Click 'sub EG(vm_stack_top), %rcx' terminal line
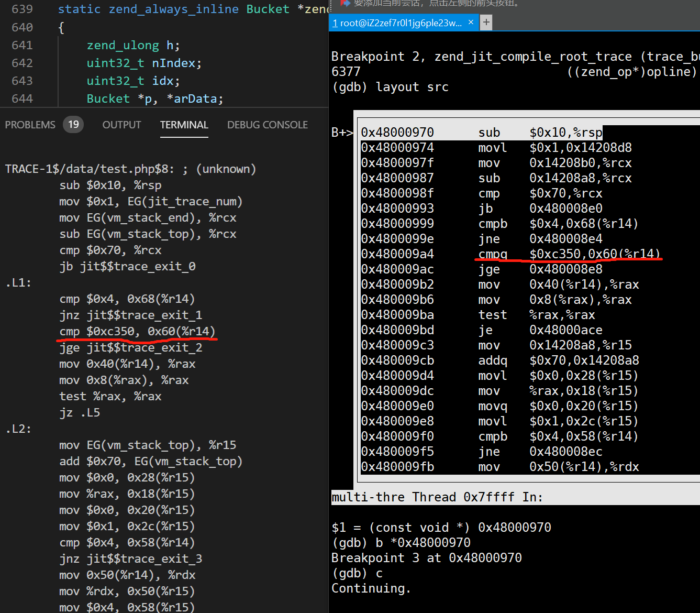Viewport: 700px width, 613px height. click(x=148, y=234)
